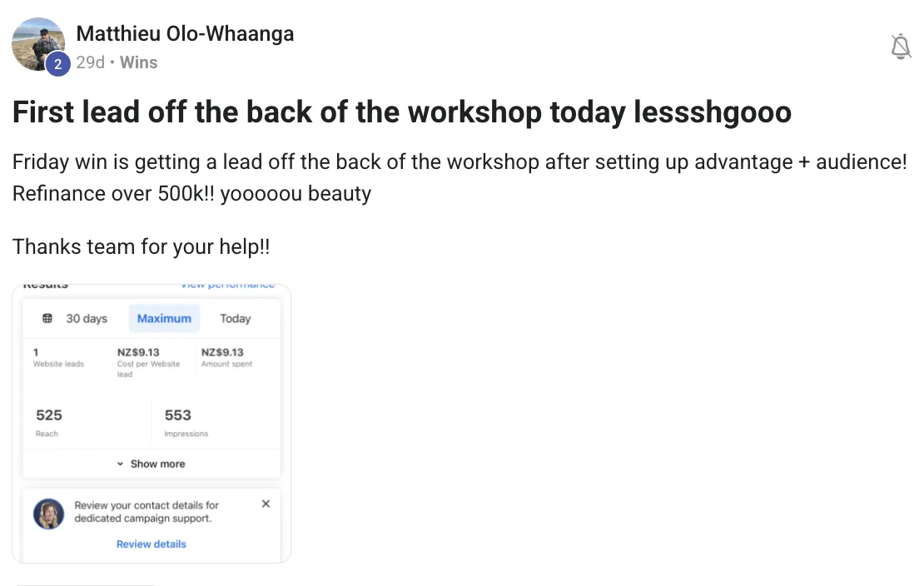Image resolution: width=924 pixels, height=586 pixels.
Task: Click the 29d post timestamp
Action: 90,62
